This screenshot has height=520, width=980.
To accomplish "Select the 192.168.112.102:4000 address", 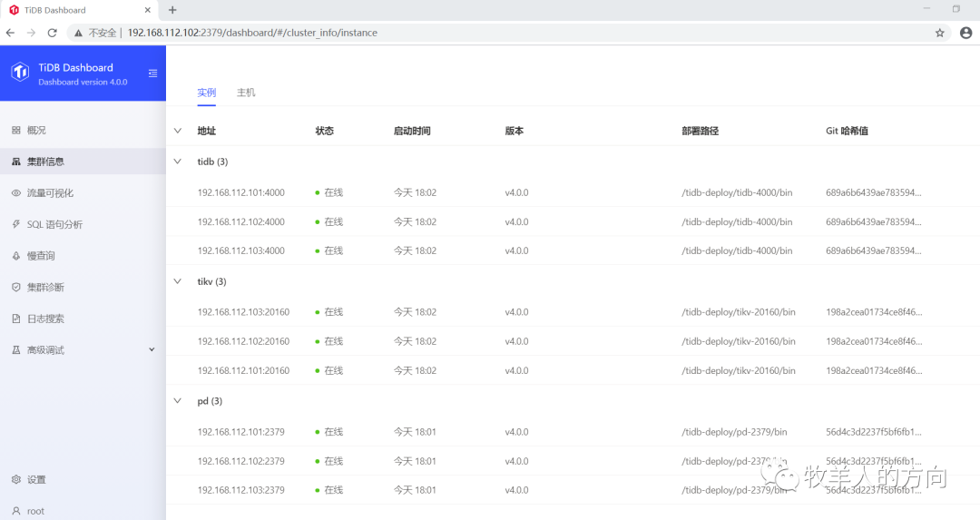I will [241, 221].
